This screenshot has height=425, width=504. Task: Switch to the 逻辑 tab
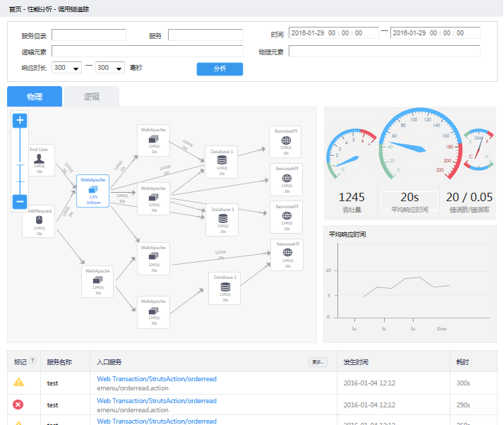click(92, 97)
